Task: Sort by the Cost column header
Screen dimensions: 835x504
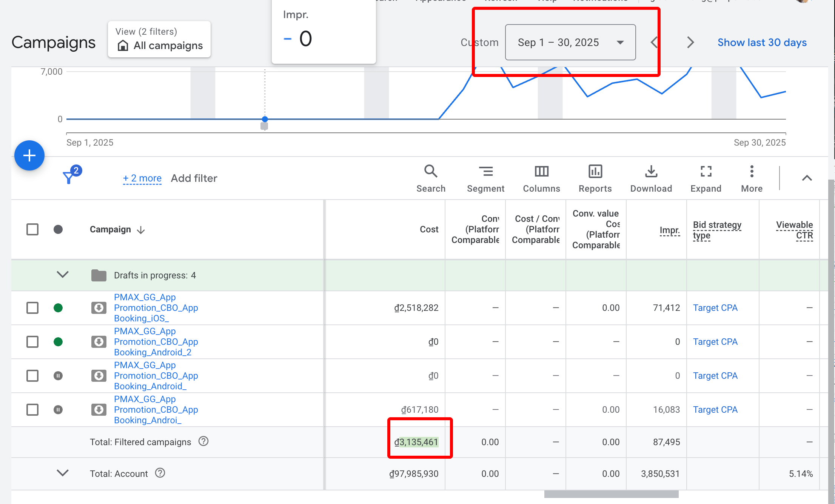Action: tap(429, 229)
